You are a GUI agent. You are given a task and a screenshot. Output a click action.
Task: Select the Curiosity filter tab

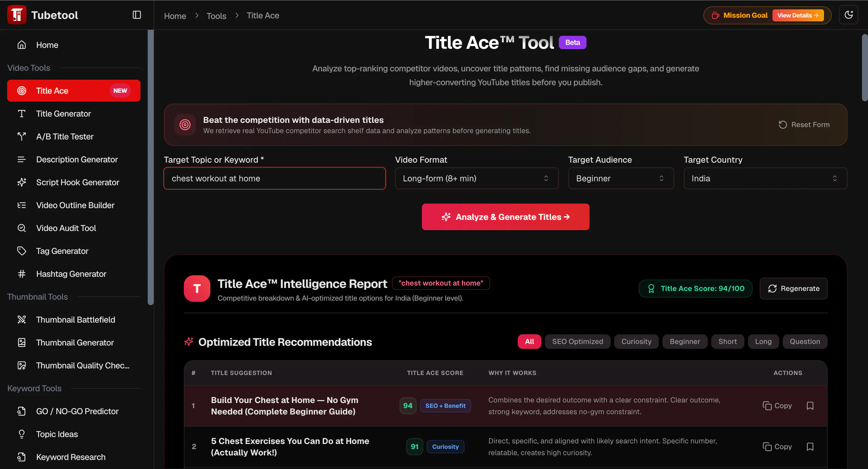636,341
